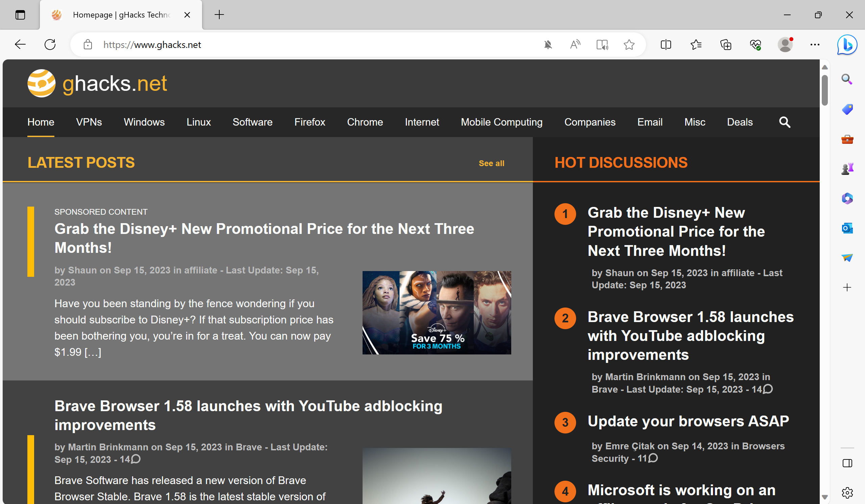This screenshot has height=504, width=865.
Task: Enter Immersive Reader mode
Action: point(602,45)
